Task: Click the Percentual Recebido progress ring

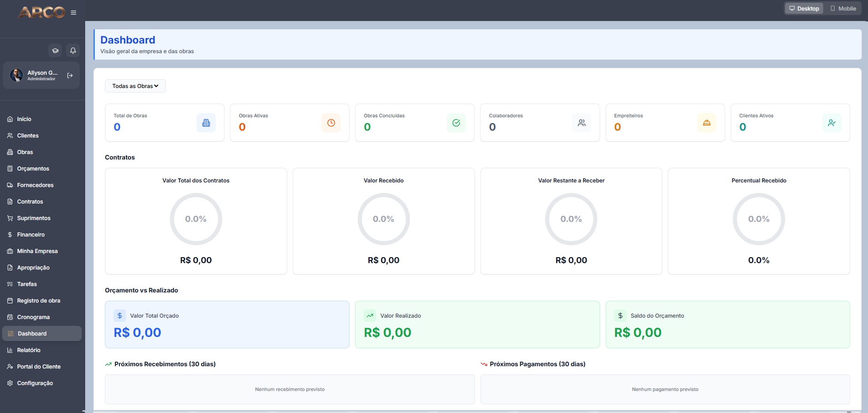Action: click(759, 219)
